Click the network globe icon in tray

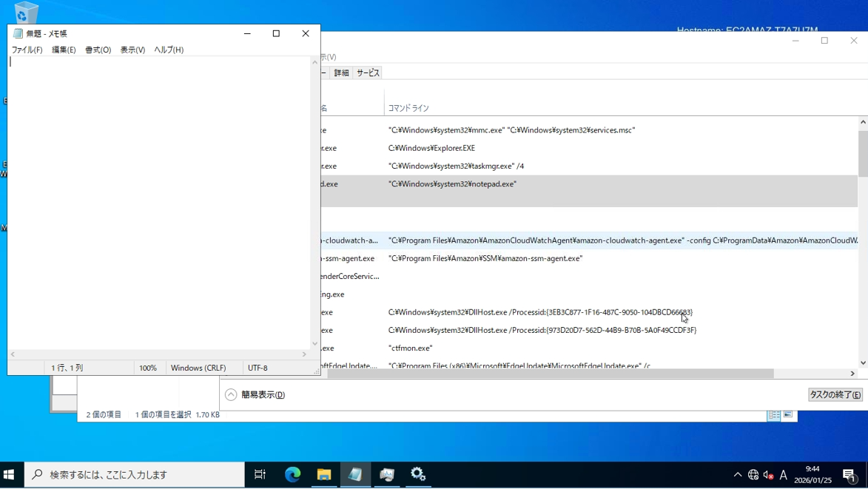tap(753, 475)
